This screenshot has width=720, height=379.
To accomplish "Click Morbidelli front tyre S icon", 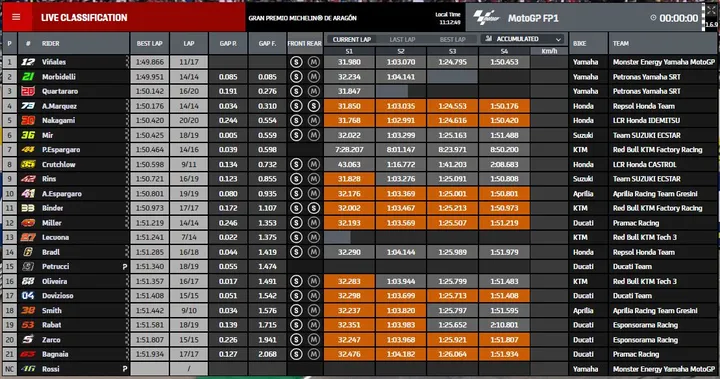I will [296, 77].
